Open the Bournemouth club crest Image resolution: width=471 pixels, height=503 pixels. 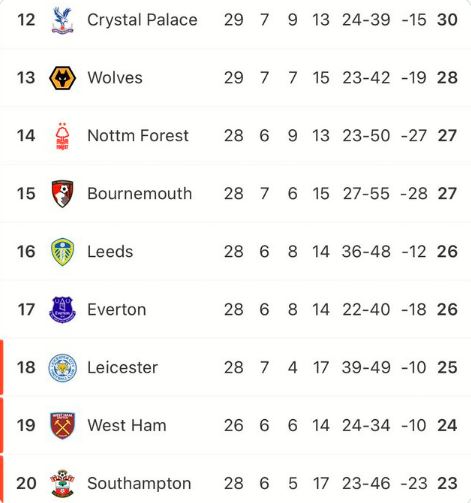pos(62,194)
